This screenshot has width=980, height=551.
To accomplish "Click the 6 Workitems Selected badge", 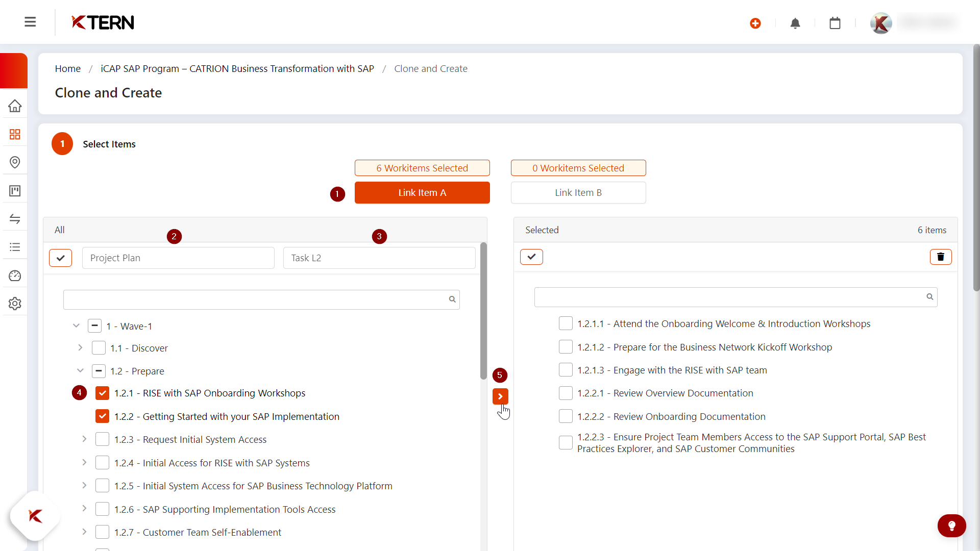I will (x=422, y=168).
